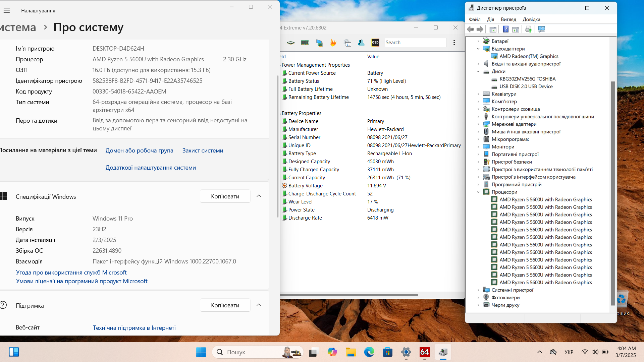Click Device Manager properties pane icon
Image resolution: width=644 pixels, height=362 pixels.
pyautogui.click(x=516, y=29)
